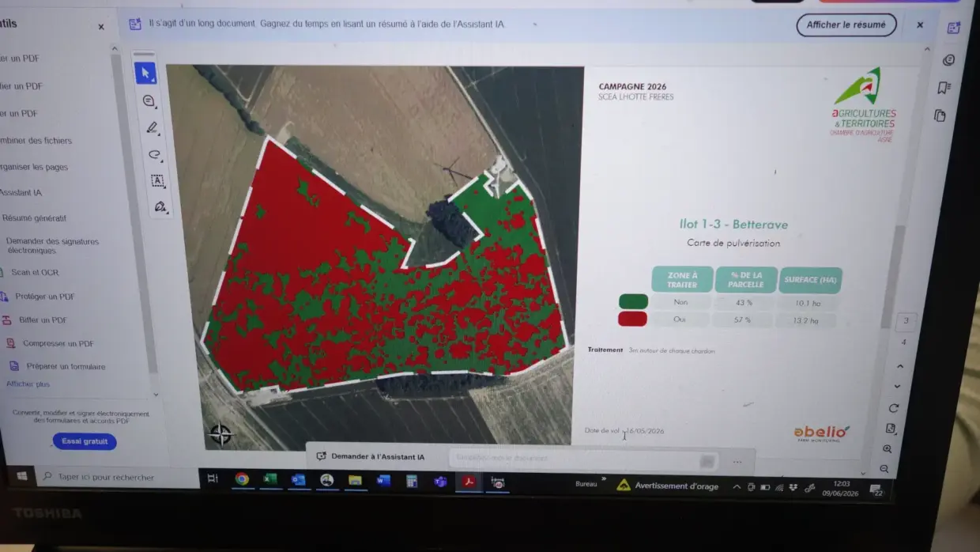The image size is (980, 552).
Task: Select the freehand draw loop tool
Action: click(x=155, y=154)
